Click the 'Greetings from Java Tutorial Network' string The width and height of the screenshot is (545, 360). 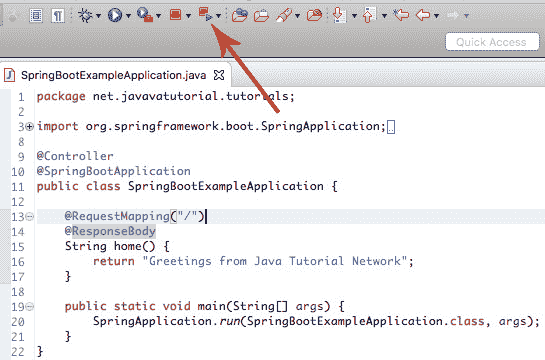[275, 261]
